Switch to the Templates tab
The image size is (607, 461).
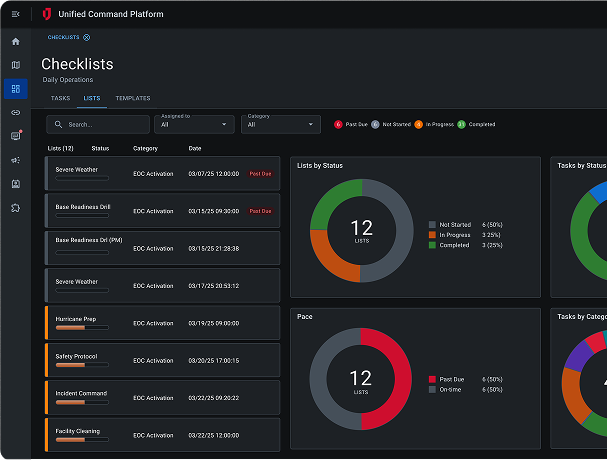click(x=132, y=98)
